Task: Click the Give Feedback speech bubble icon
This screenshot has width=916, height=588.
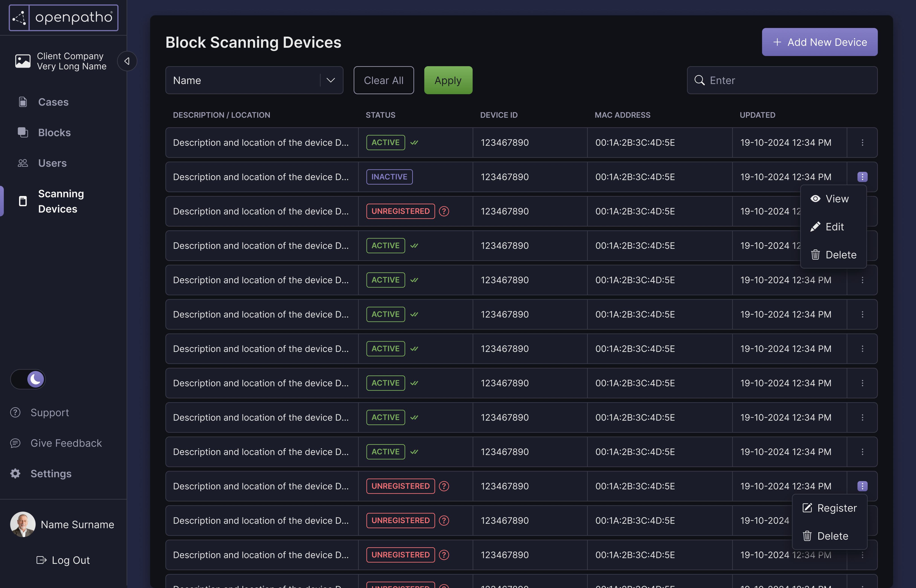Action: (15, 443)
